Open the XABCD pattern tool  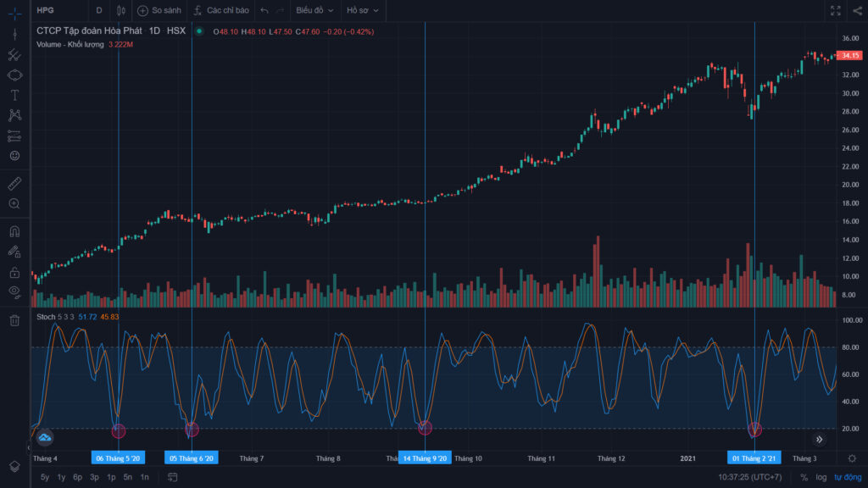point(15,115)
